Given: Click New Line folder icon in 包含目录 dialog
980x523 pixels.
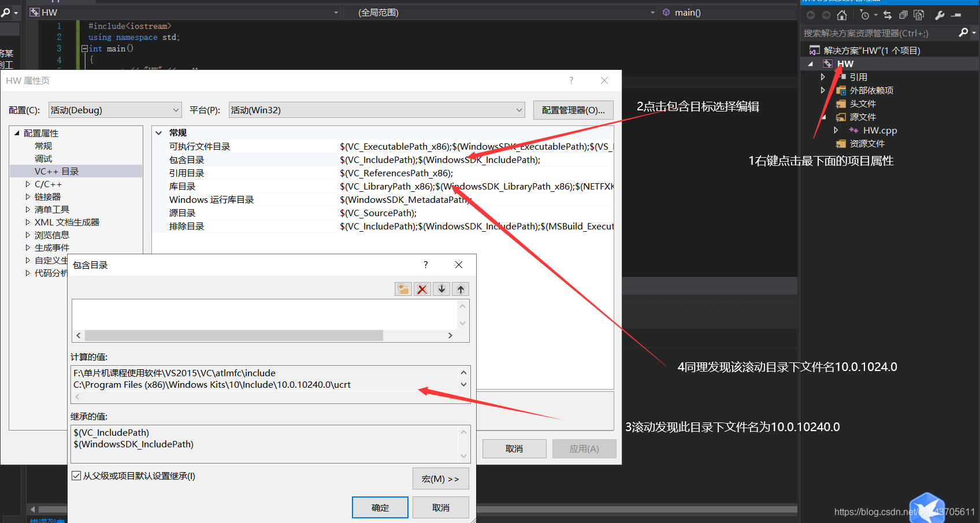Looking at the screenshot, I should tap(403, 289).
